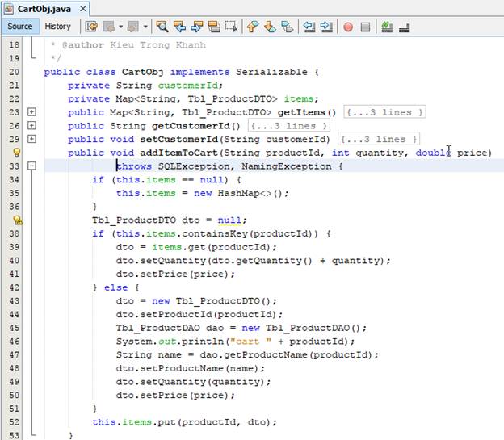The image size is (504, 440).
Task: Click the warning bulb hint beside dto = null
Action: [17, 220]
